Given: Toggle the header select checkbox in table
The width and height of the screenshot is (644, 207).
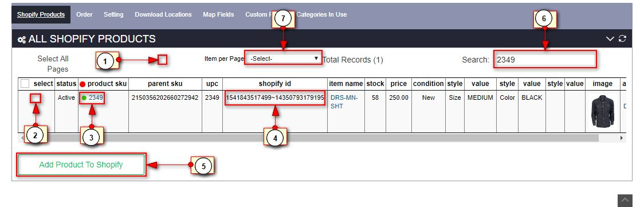Looking at the screenshot, I should 25,84.
